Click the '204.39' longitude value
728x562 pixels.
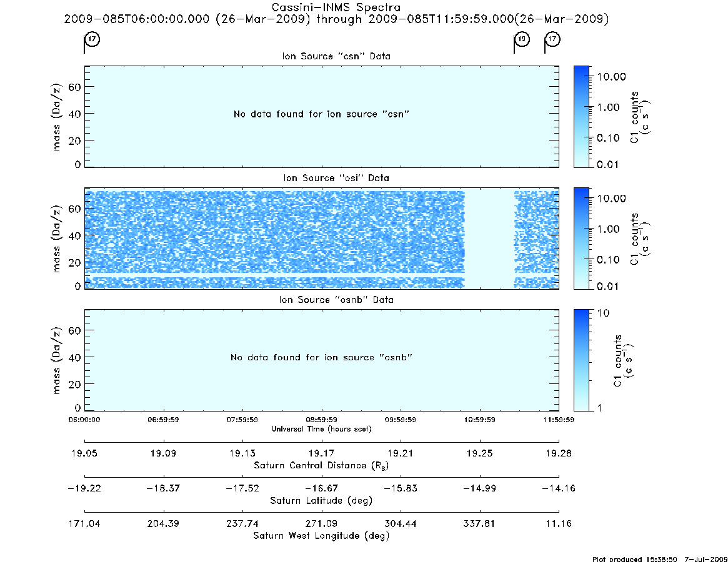(x=164, y=523)
